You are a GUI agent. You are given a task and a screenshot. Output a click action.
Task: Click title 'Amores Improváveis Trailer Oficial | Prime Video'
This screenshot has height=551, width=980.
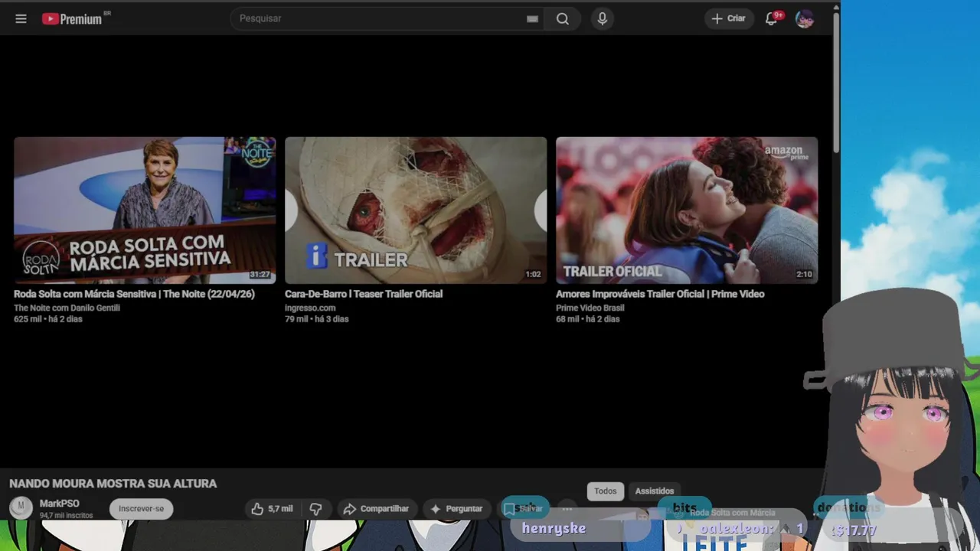tap(660, 294)
